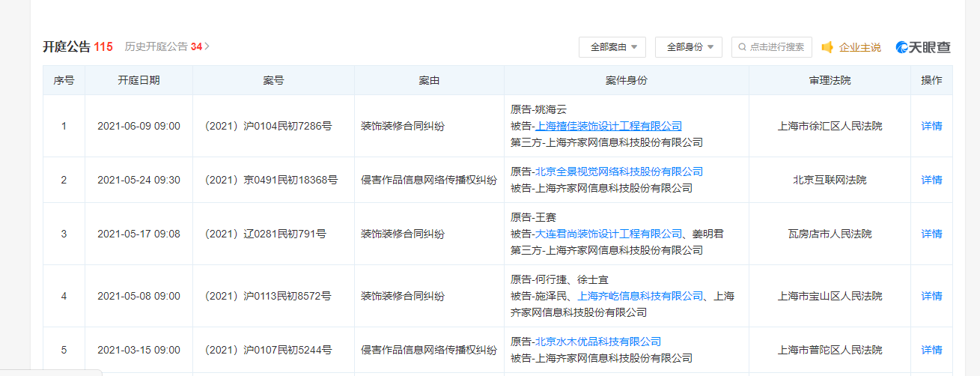Open 上海禧佳装饰设计工程有限公司 company link
Viewport: 980px width, 376px height.
(609, 126)
